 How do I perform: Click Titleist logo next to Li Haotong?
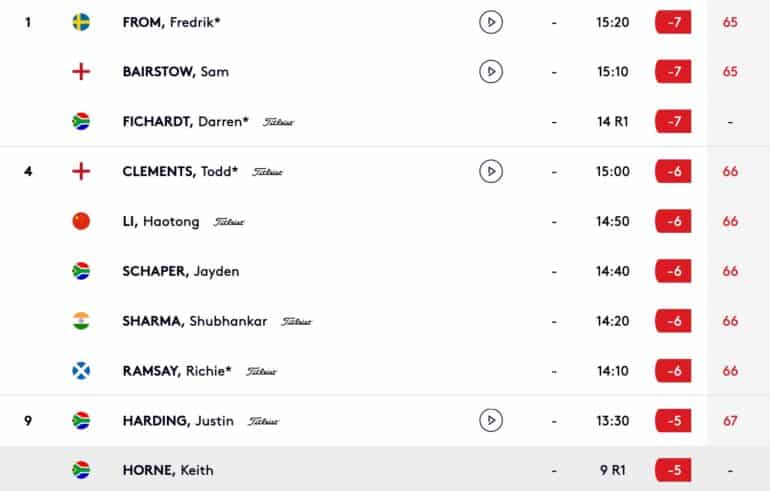(229, 222)
